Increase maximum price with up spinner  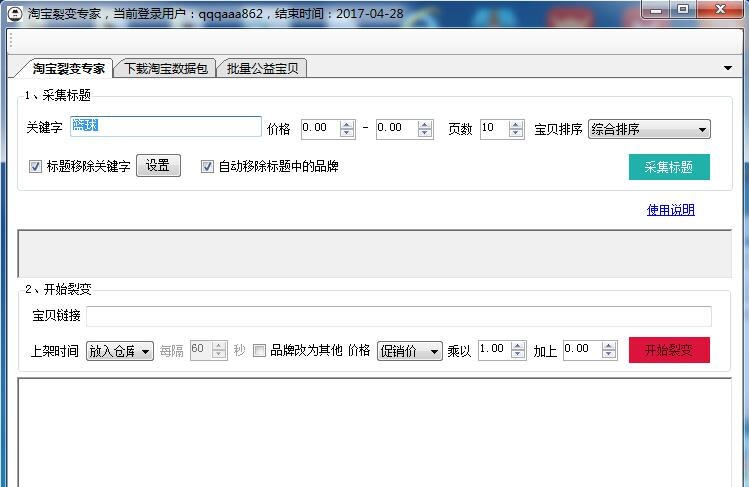click(x=425, y=124)
